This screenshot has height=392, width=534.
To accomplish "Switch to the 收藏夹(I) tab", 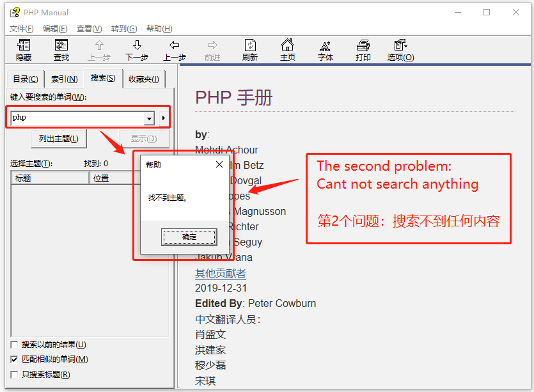I will (144, 79).
